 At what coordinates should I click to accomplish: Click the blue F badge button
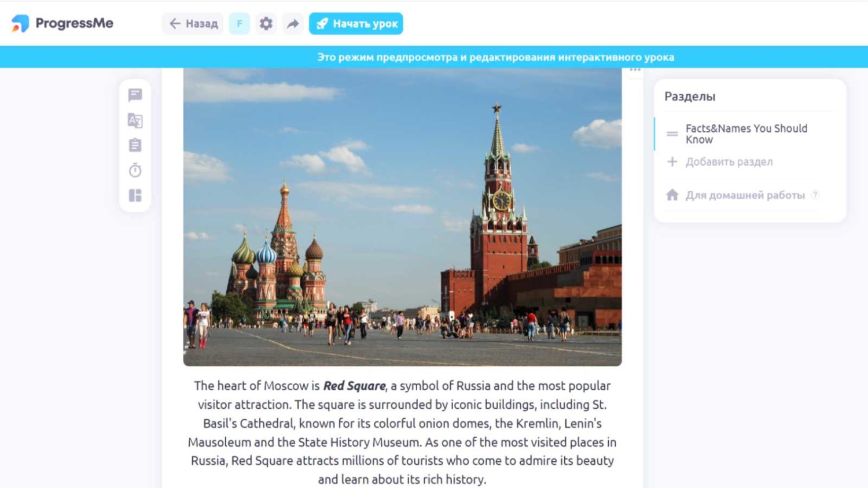239,24
